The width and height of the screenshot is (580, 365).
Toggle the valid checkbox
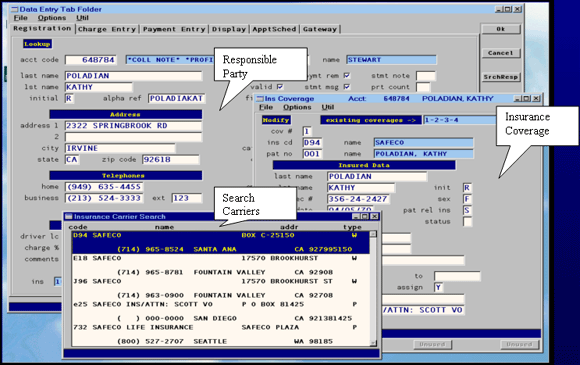280,87
